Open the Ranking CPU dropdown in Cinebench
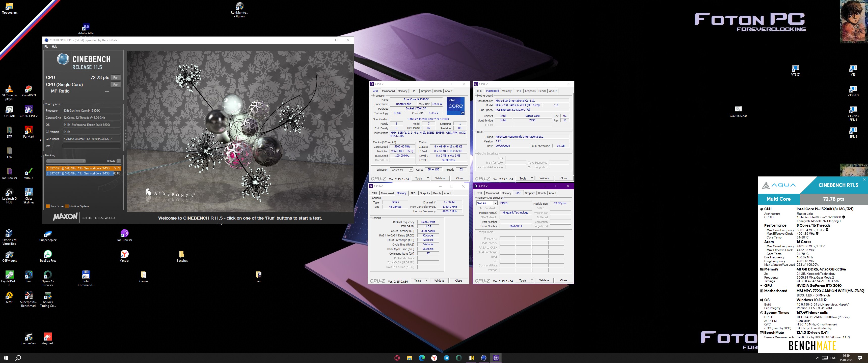 click(66, 161)
